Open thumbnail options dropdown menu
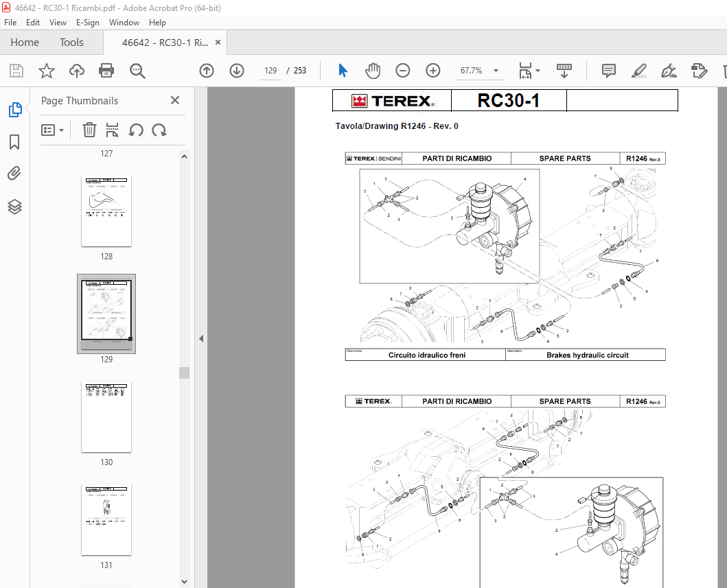 52,130
